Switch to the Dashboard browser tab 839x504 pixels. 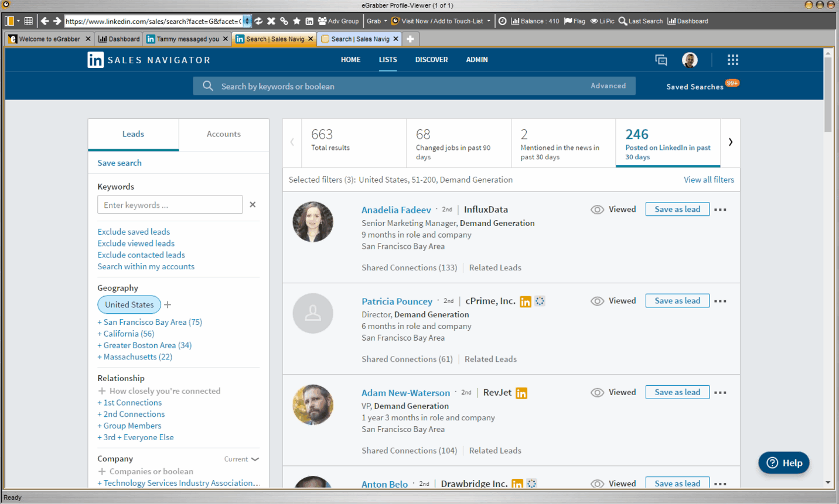119,39
